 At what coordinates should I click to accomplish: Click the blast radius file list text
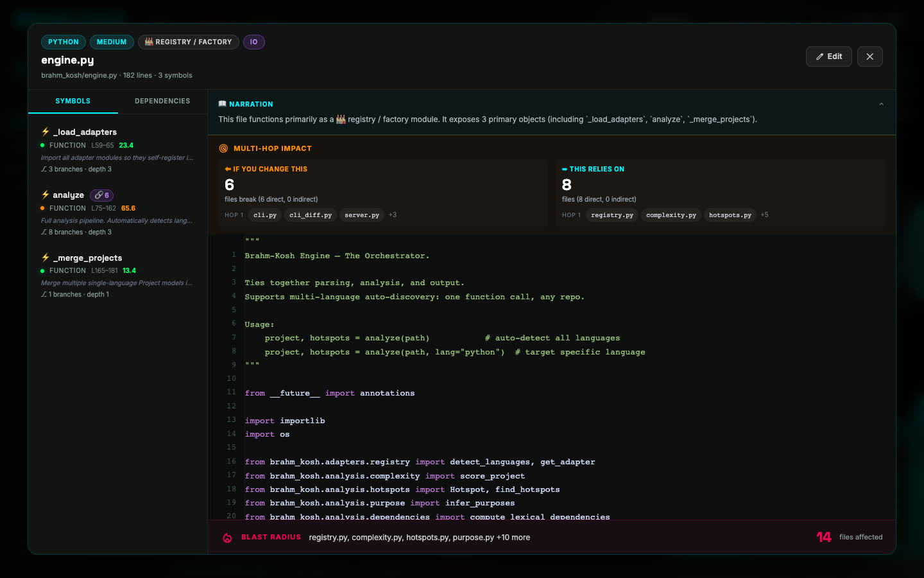(419, 538)
